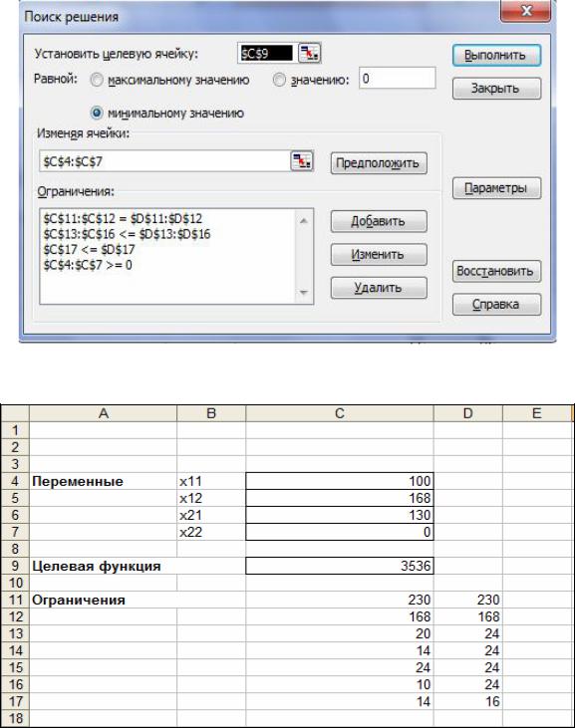Click 'Ограничения' label in spreadsheet
Image resolution: width=575 pixels, height=728 pixels.
103,600
